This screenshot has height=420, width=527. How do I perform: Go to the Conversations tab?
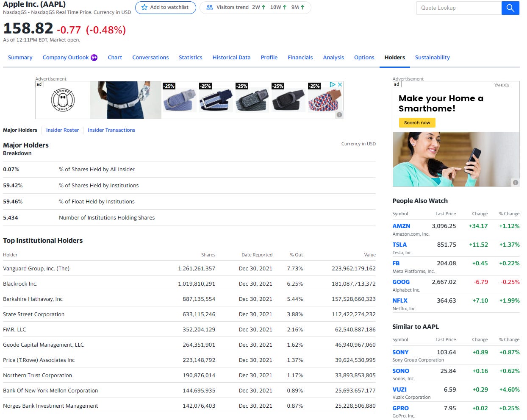pos(150,58)
